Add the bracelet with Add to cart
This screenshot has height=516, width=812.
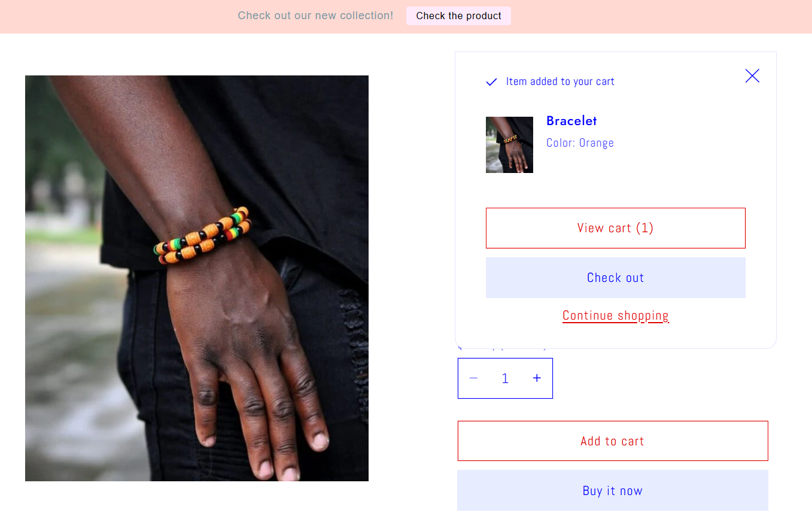(613, 441)
